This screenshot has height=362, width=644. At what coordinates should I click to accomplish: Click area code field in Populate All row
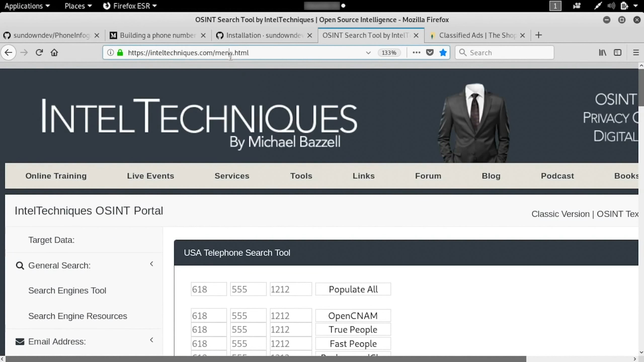[x=209, y=289]
